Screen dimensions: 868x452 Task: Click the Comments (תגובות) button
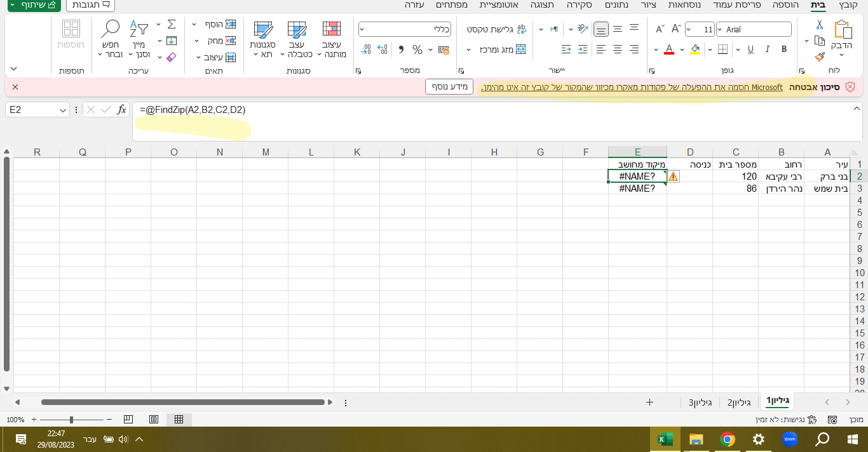pyautogui.click(x=91, y=5)
